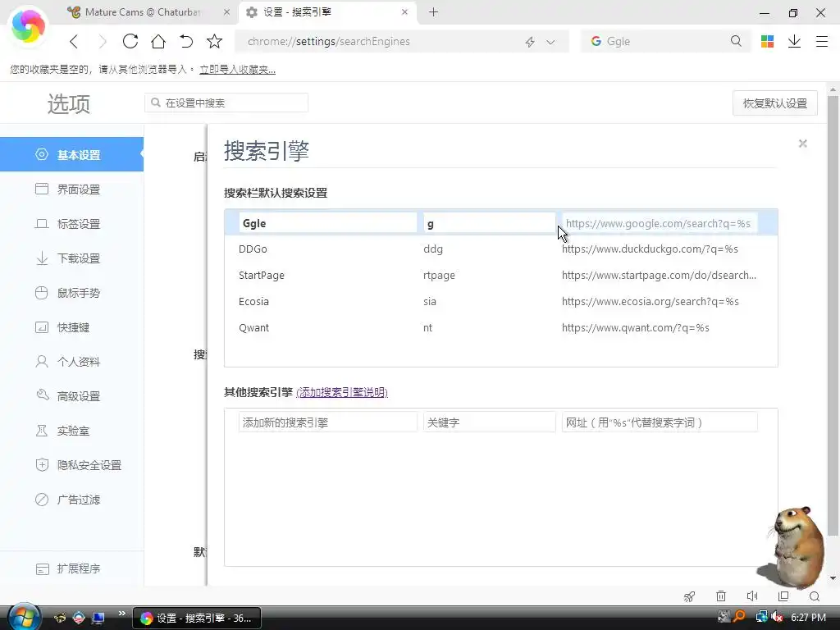
Task: Click the undo close tab icon
Action: (186, 41)
